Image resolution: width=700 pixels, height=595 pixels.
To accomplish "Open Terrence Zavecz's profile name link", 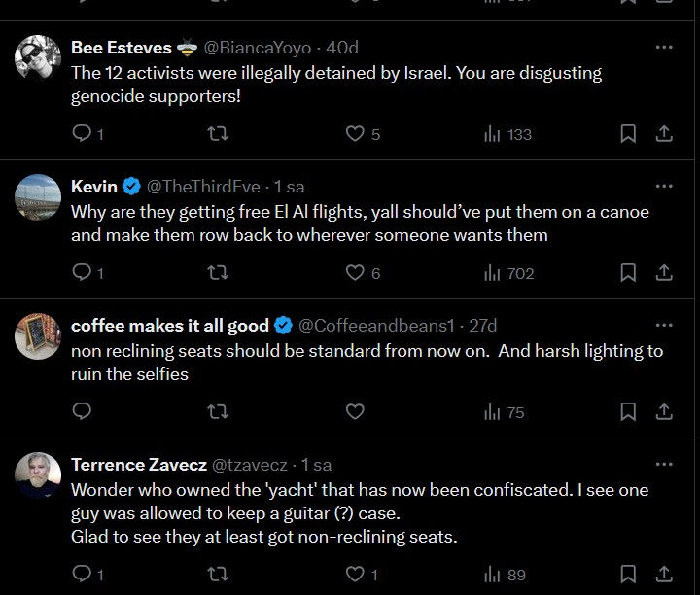I will (x=136, y=465).
